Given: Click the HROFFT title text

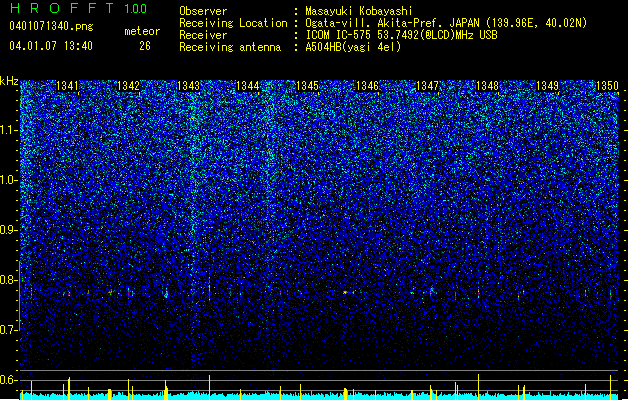Looking at the screenshot, I should tap(62, 8).
